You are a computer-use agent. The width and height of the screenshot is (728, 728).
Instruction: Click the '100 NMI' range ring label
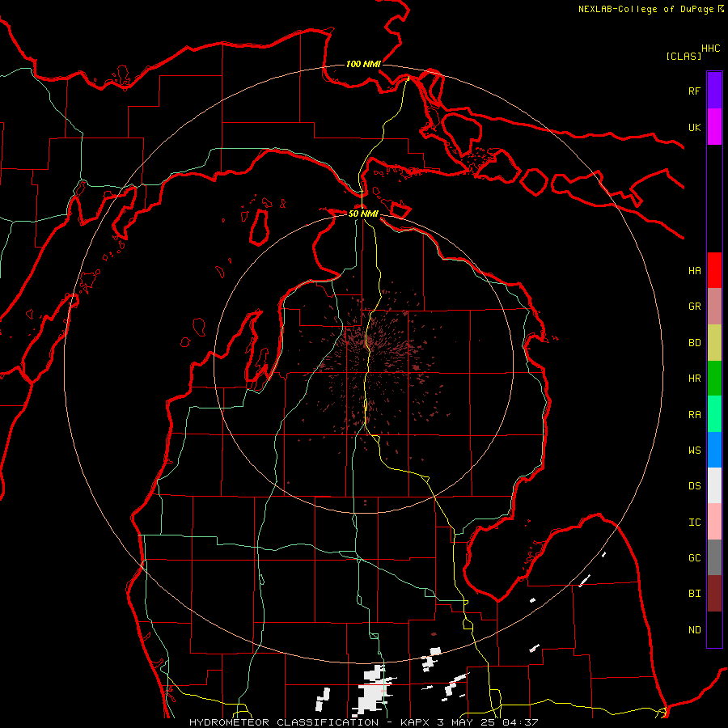coord(363,64)
